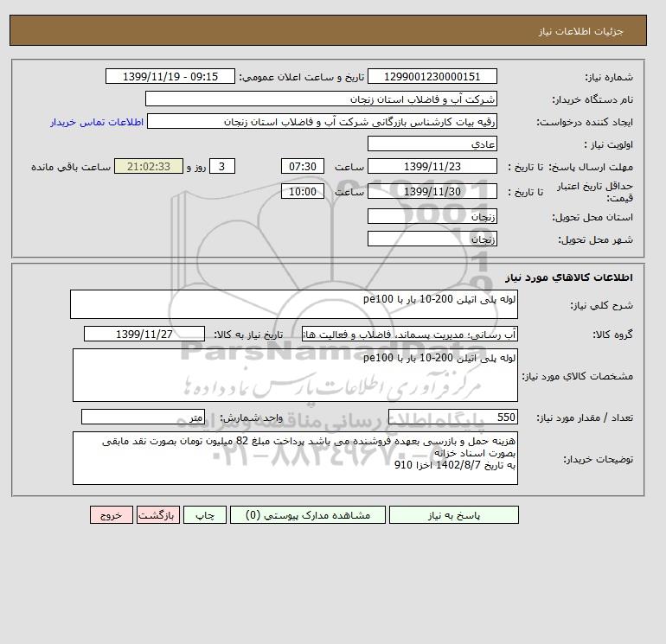Click 'تعداد / مقدار مورد نیاز:' label
The height and width of the screenshot is (644, 666).
coord(585,418)
